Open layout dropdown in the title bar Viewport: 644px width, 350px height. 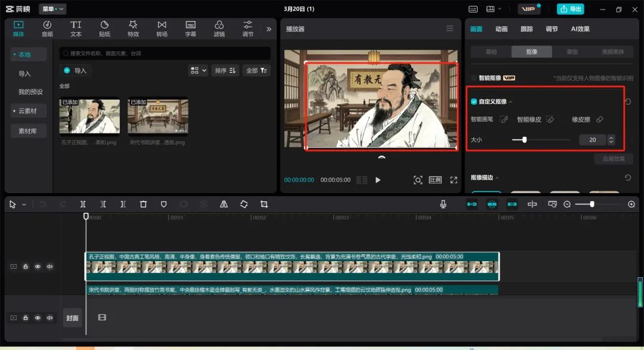point(494,9)
